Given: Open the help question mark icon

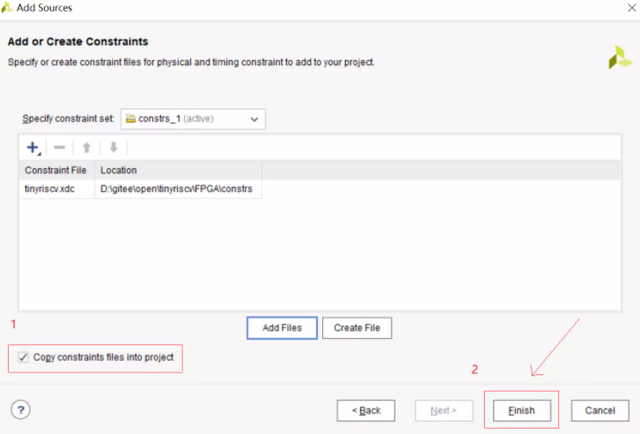Looking at the screenshot, I should coord(20,410).
